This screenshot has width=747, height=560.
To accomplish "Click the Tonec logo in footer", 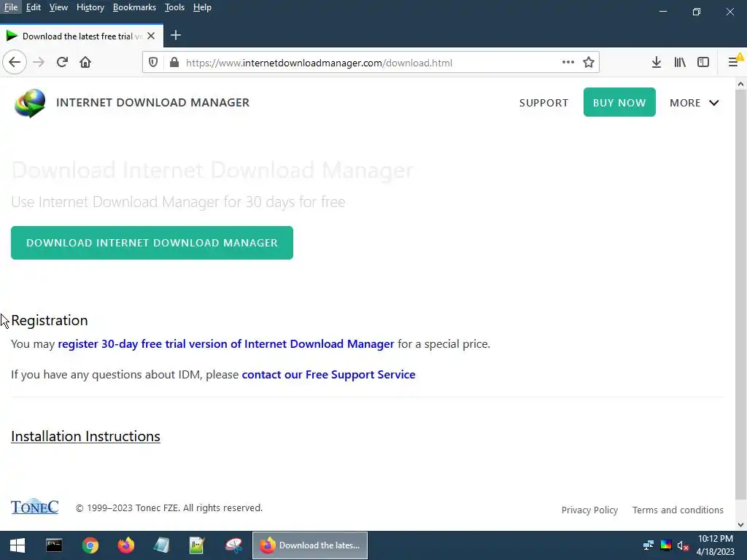I will (35, 507).
